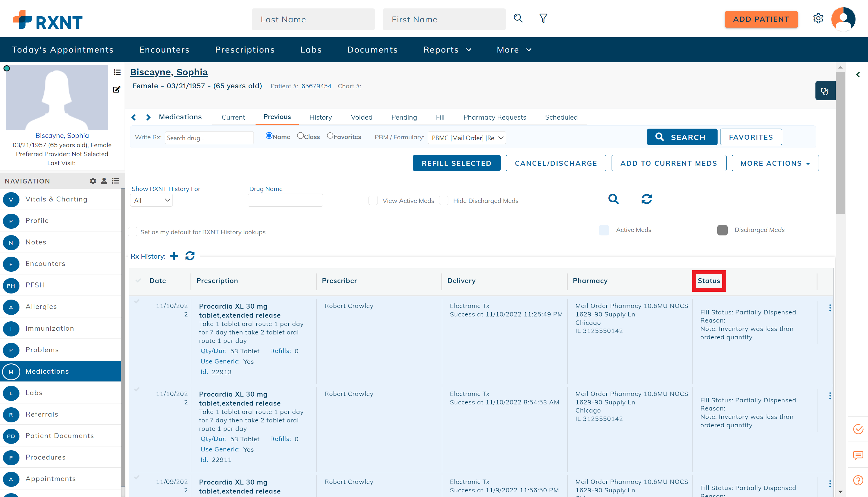Select row checkbox for prescription 22911
This screenshot has height=497, width=868.
137,390
